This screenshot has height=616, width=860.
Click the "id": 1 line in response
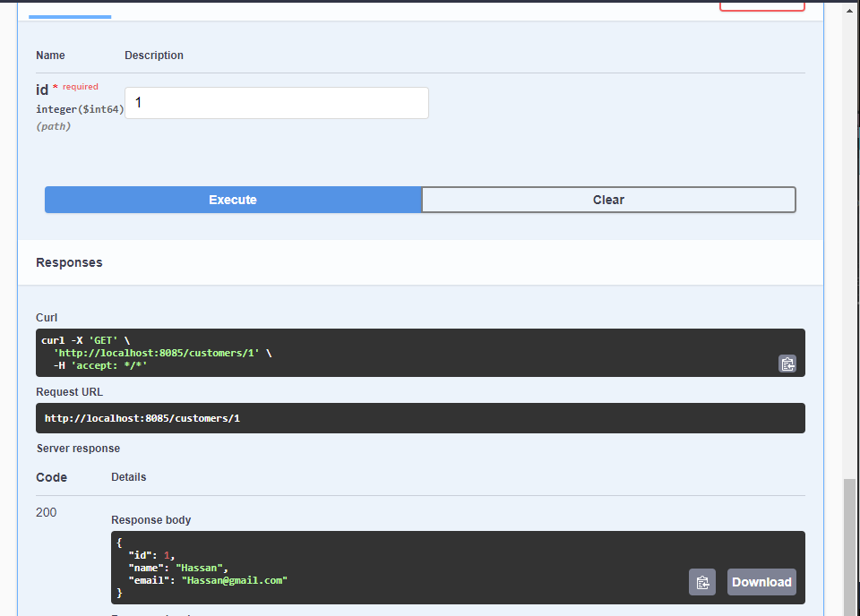click(x=151, y=555)
